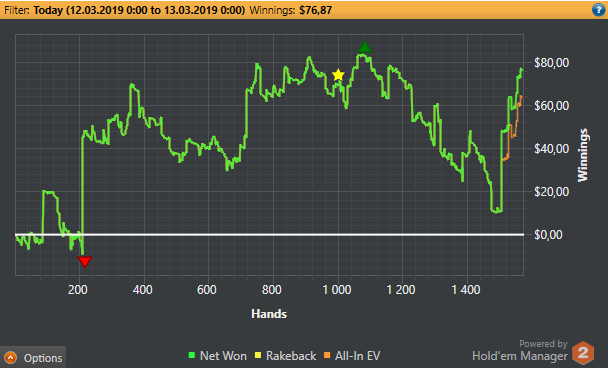Click the 1 400 hands axis label
This screenshot has width=608, height=368.
click(466, 290)
